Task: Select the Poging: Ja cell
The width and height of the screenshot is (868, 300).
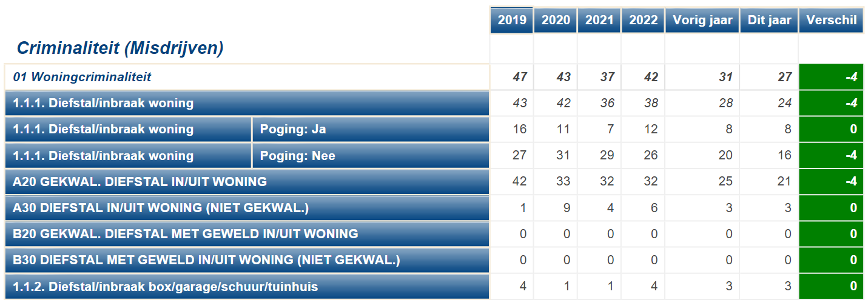Action: click(x=371, y=129)
